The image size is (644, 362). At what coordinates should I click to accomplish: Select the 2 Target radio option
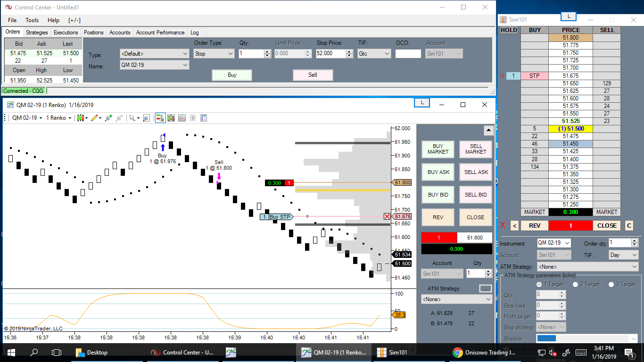click(x=575, y=284)
